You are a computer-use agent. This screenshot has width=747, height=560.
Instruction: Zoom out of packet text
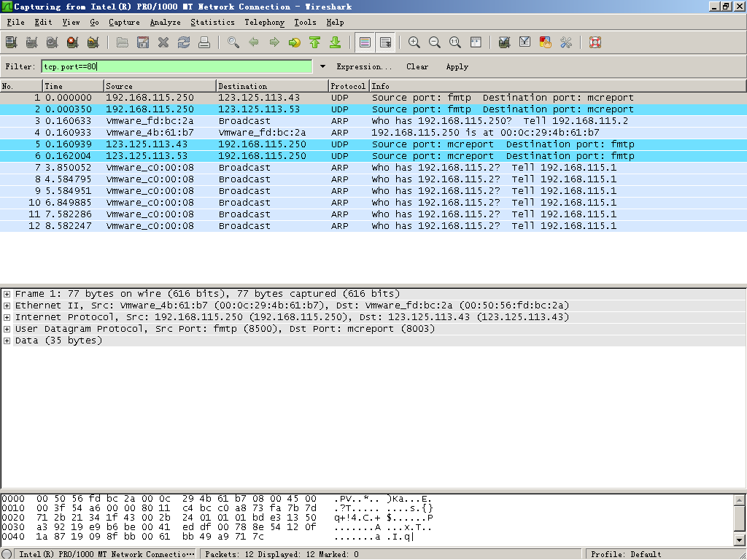coord(435,42)
